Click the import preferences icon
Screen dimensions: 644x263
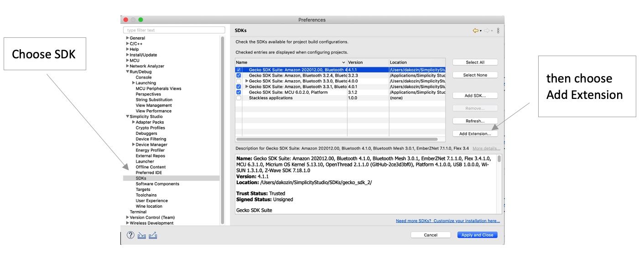[x=141, y=235]
